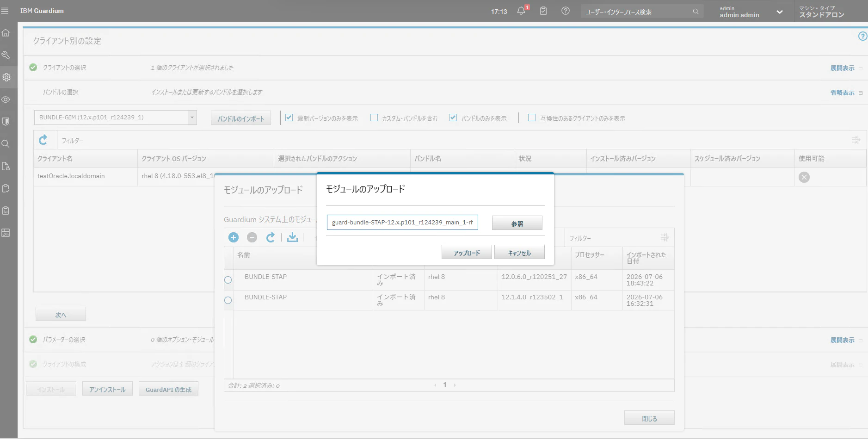Click the アンインストール button
Screen dimensions: 868x440
click(107, 389)
